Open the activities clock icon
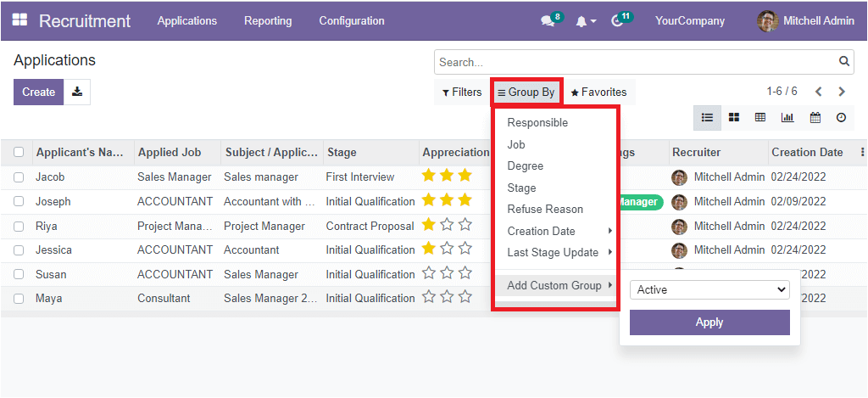Image resolution: width=868 pixels, height=398 pixels. pos(617,21)
